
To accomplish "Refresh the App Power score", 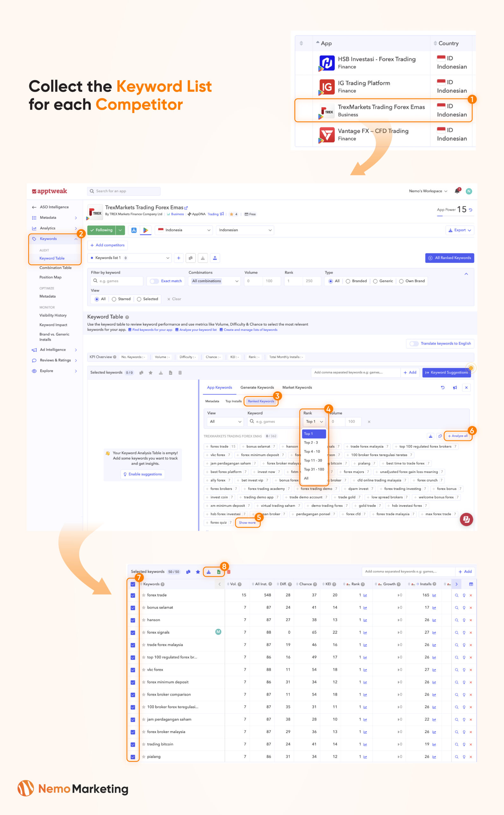I will (471, 210).
